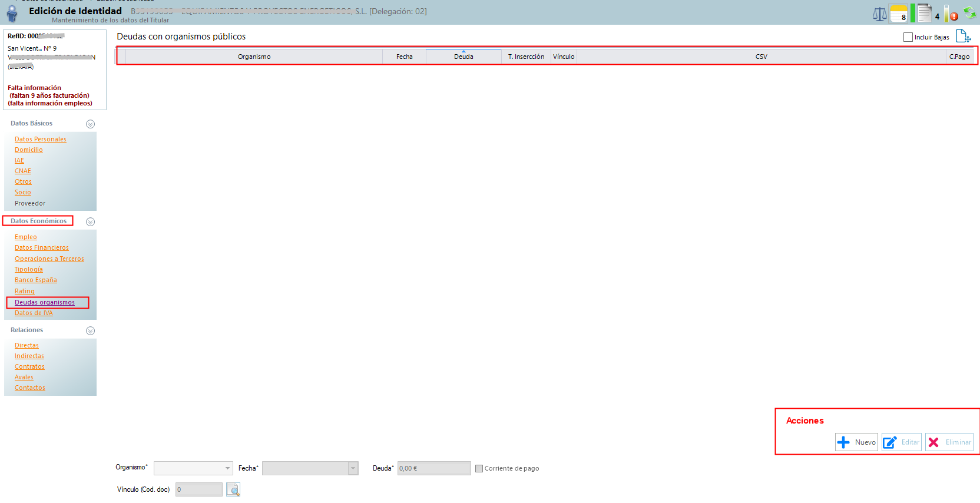Click the blue document export icon
Viewport: 980px width, 503px height.
click(962, 37)
